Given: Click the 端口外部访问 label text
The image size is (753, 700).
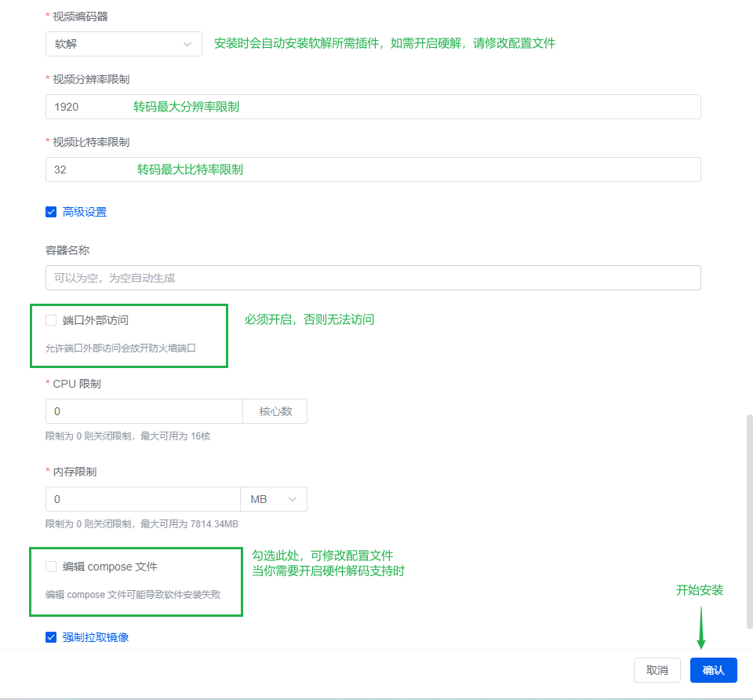Looking at the screenshot, I should point(96,320).
